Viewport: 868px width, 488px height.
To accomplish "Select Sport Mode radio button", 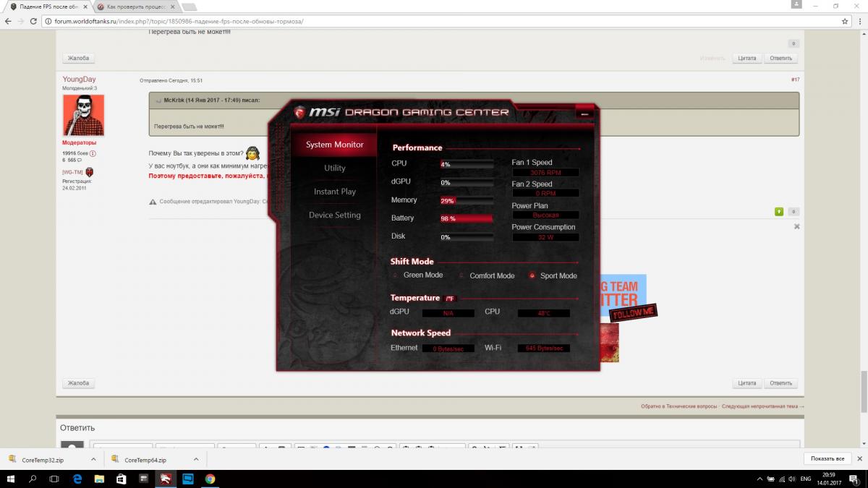I will (x=532, y=275).
